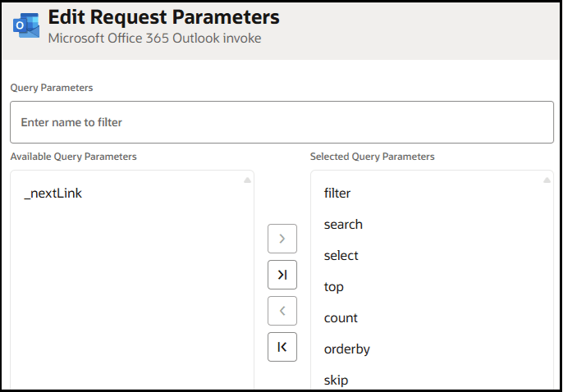Click the Outlook logo icon
The height and width of the screenshot is (392, 563).
click(x=25, y=26)
